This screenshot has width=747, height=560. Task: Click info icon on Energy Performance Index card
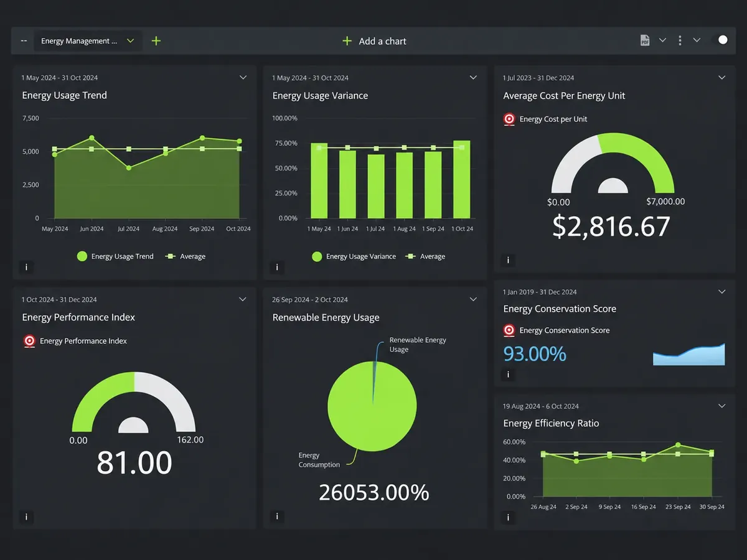point(26,516)
